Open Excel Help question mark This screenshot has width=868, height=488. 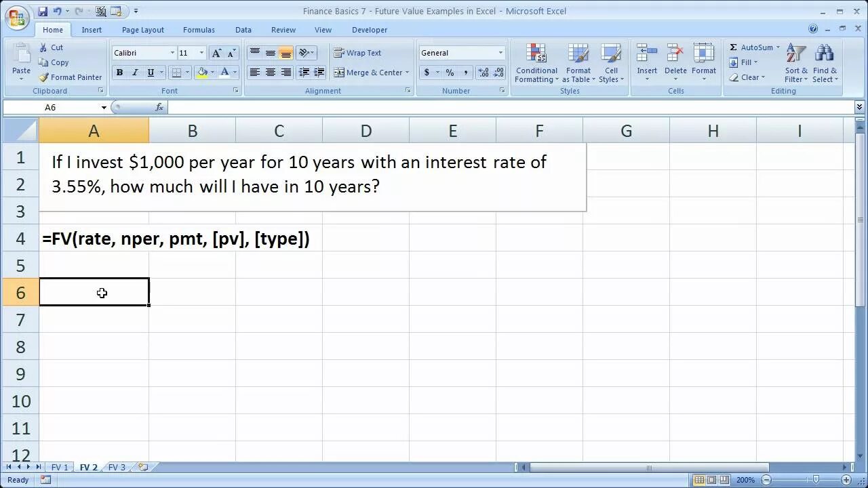pos(813,29)
